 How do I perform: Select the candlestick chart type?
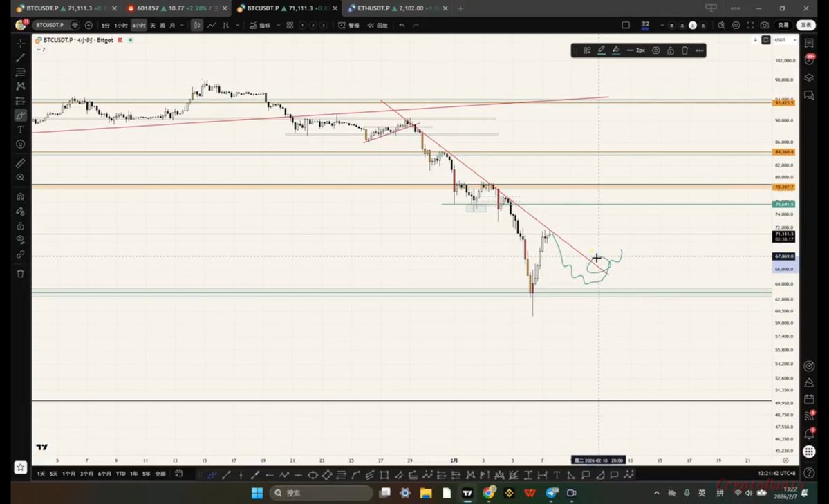pos(196,26)
